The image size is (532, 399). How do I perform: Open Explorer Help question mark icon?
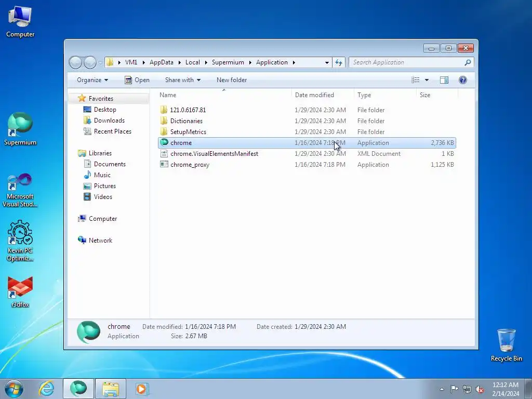463,79
